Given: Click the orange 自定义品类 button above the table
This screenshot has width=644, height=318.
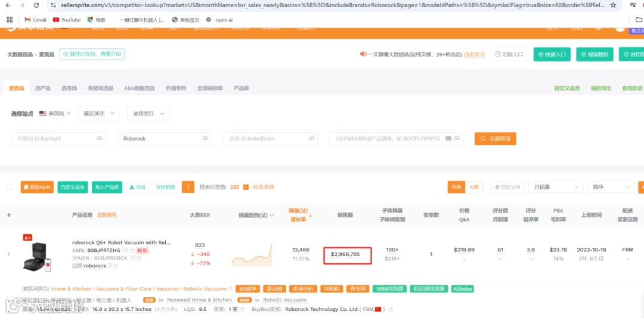Looking at the screenshot, I should point(73,187).
